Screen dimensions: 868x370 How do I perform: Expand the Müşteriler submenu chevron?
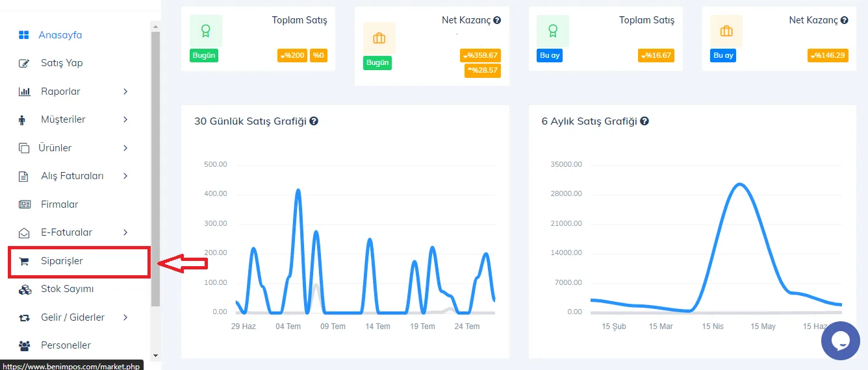click(125, 119)
